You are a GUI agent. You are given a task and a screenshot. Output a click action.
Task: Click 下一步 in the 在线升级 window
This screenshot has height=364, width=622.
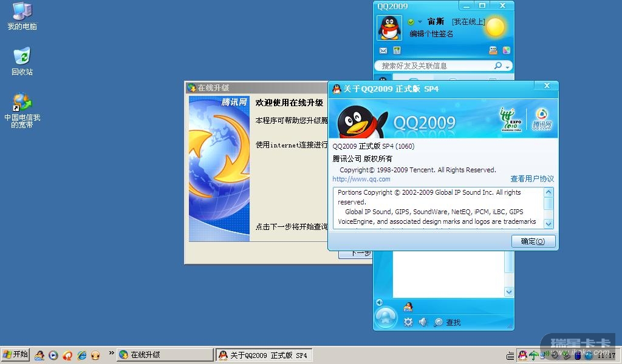pos(356,254)
